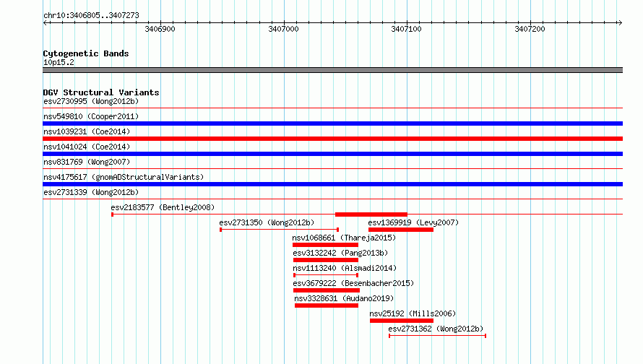Click esv2183577 (Bentley2008) label

pyautogui.click(x=163, y=207)
